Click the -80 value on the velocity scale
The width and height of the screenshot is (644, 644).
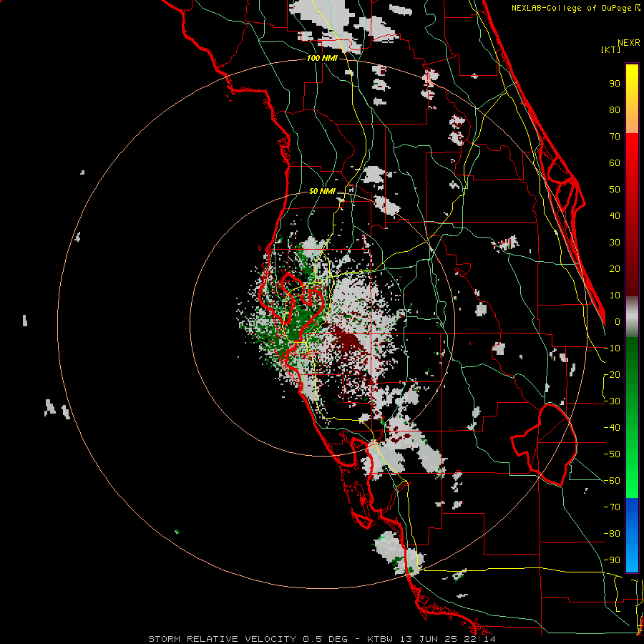[x=612, y=534]
